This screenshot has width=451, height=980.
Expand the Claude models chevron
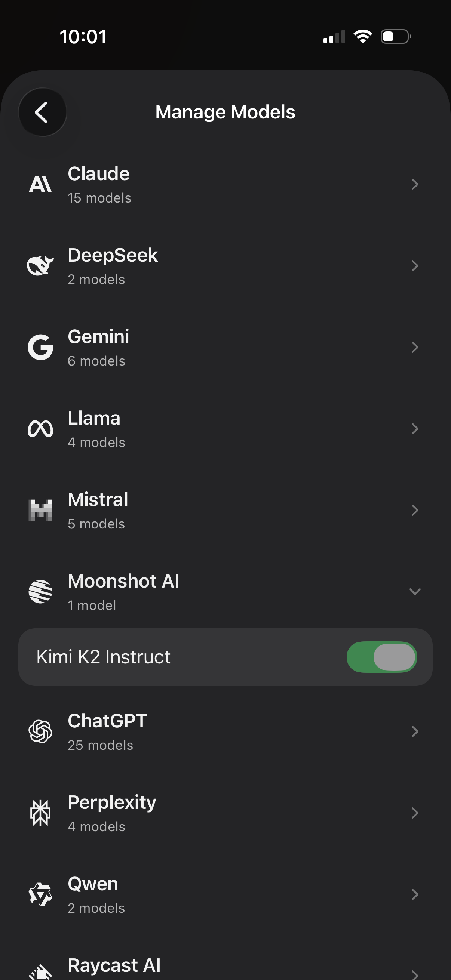tap(415, 185)
